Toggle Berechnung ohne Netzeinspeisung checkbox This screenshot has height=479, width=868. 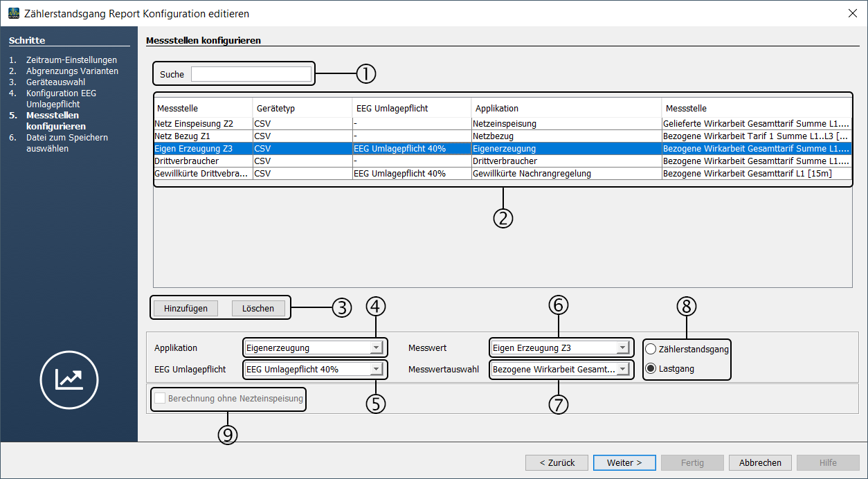click(161, 399)
